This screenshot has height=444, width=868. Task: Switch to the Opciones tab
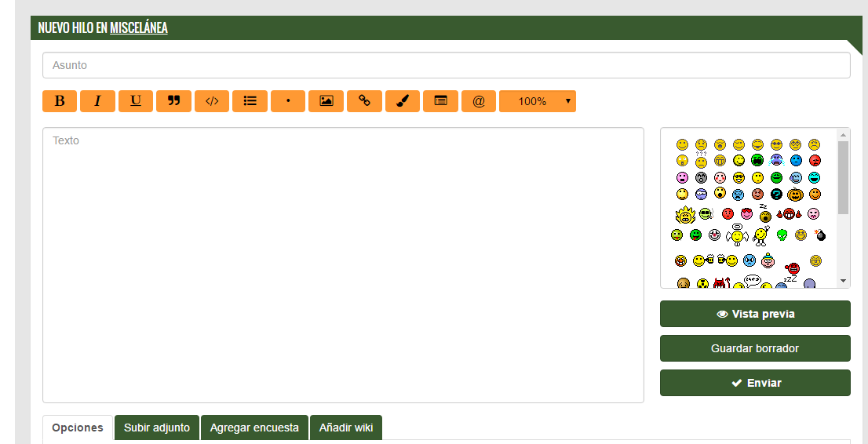[78, 428]
